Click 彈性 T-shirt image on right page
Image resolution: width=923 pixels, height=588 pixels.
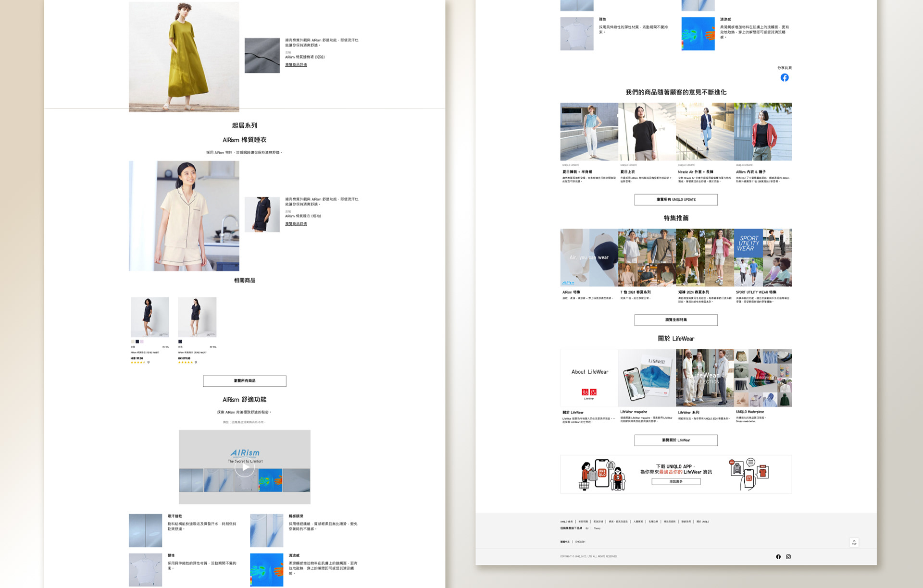tap(577, 34)
